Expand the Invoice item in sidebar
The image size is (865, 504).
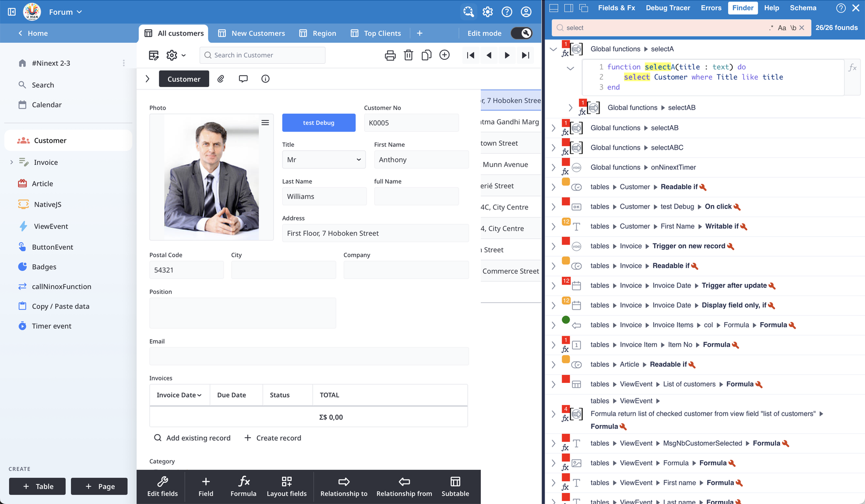(12, 162)
